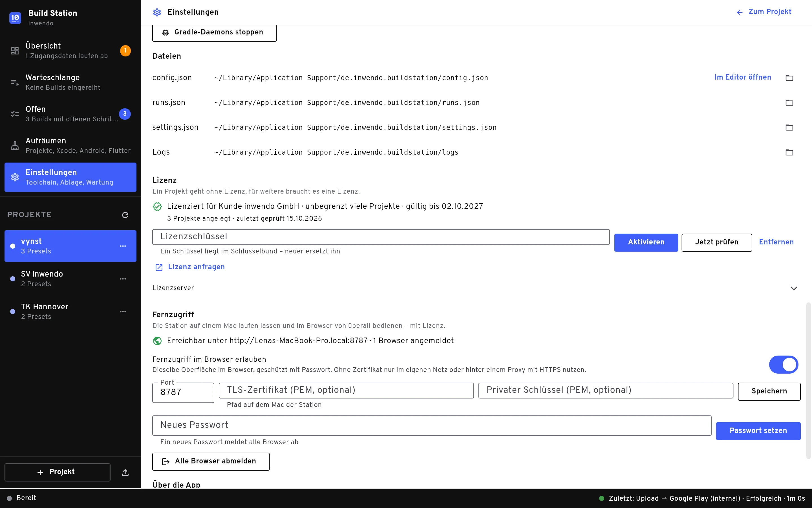The height and width of the screenshot is (508, 812).
Task: Toggle Fernzugriff im Browser erlauben switch
Action: [x=784, y=365]
